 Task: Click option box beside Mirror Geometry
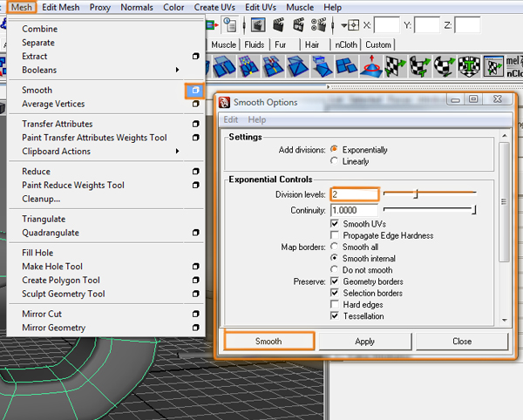point(195,328)
